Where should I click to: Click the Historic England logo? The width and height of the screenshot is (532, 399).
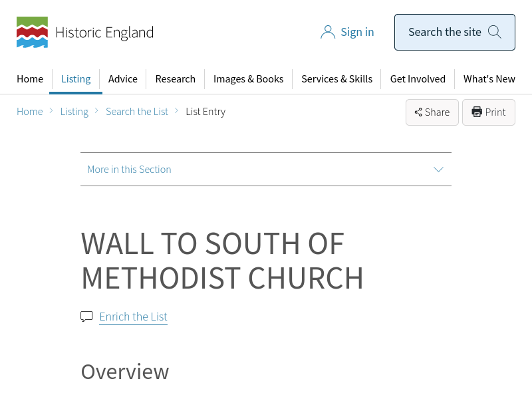(x=85, y=33)
